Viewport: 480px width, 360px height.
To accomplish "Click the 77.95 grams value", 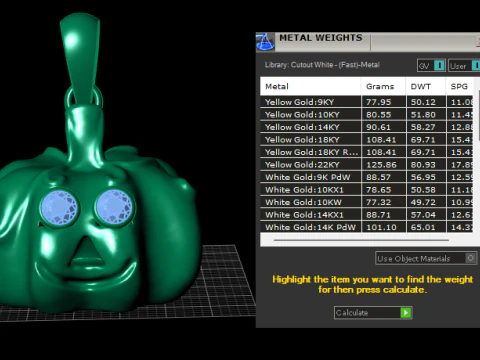I will click(378, 102).
